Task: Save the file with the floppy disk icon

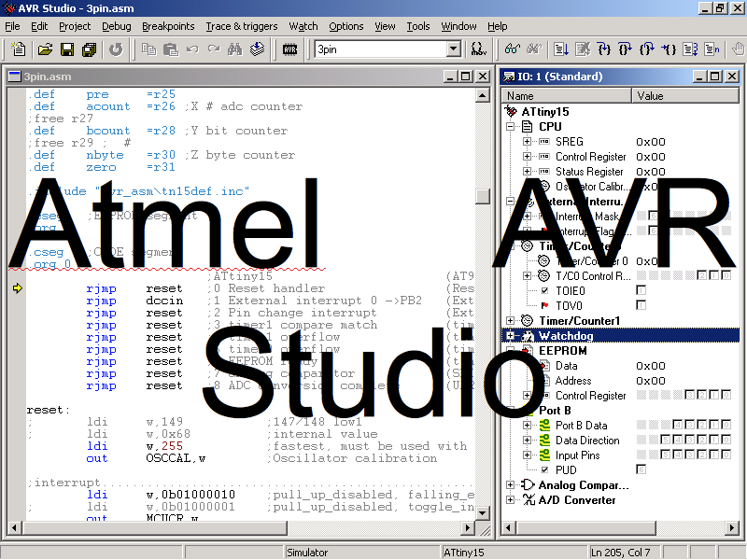Action: coord(66,49)
